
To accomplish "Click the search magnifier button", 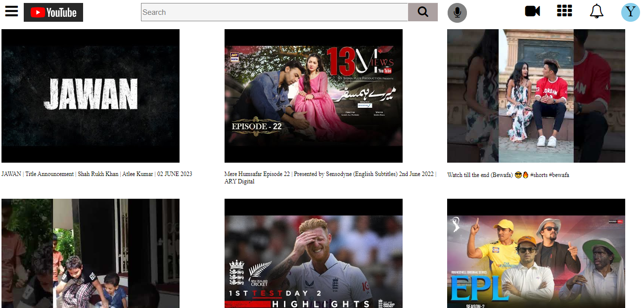I will pos(422,12).
